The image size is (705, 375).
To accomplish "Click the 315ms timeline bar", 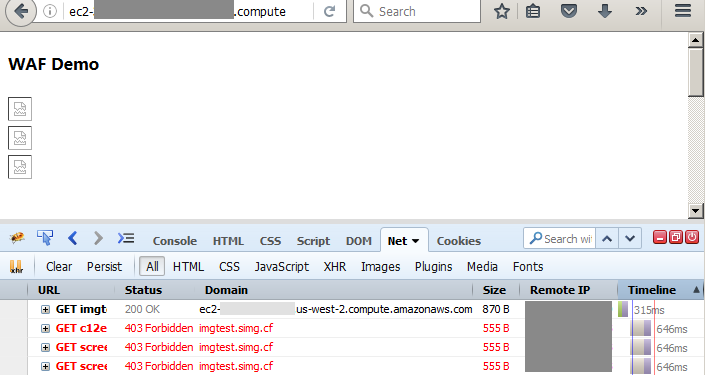I will (623, 309).
